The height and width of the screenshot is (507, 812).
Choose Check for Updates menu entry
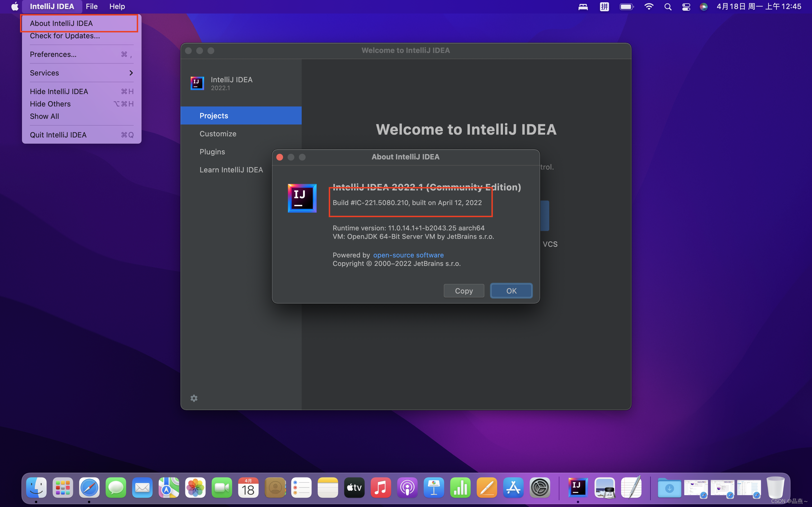pyautogui.click(x=65, y=35)
